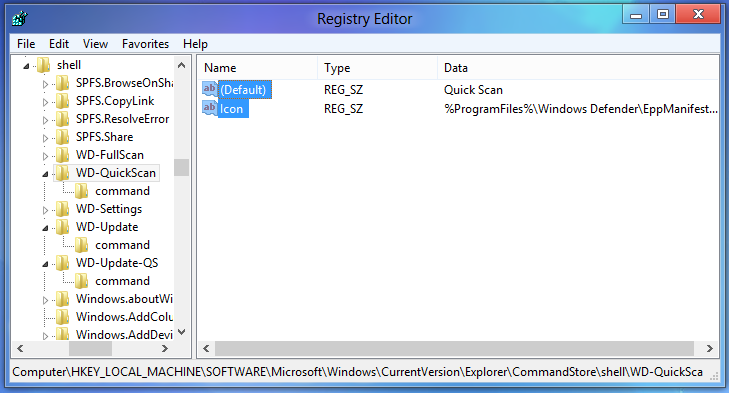The height and width of the screenshot is (393, 729).
Task: Click REG_SZ type in the (Default) row
Action: click(x=344, y=90)
